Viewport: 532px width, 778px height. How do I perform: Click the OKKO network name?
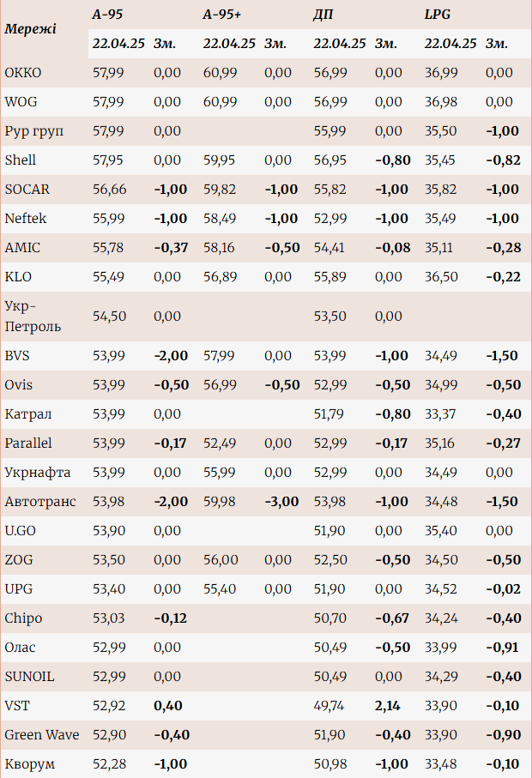pyautogui.click(x=23, y=73)
